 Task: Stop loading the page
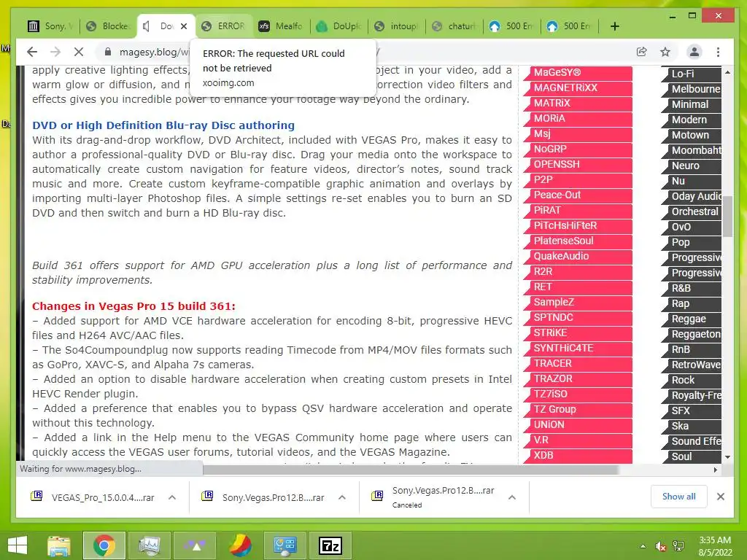click(x=79, y=52)
